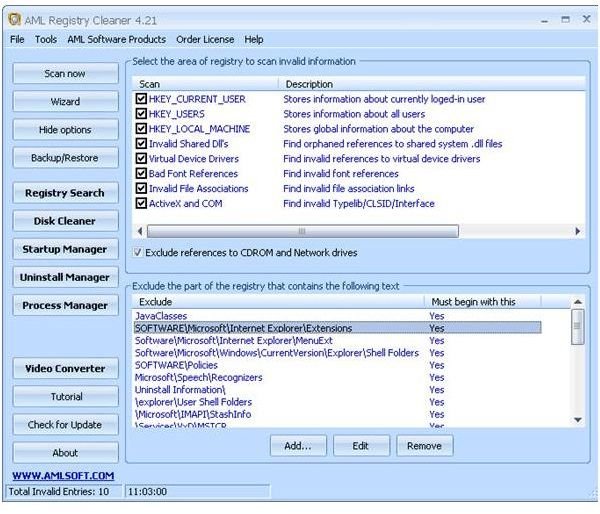600x514 pixels.
Task: Uncheck the HKEY_CURRENT_USER checkbox
Action: [x=141, y=99]
